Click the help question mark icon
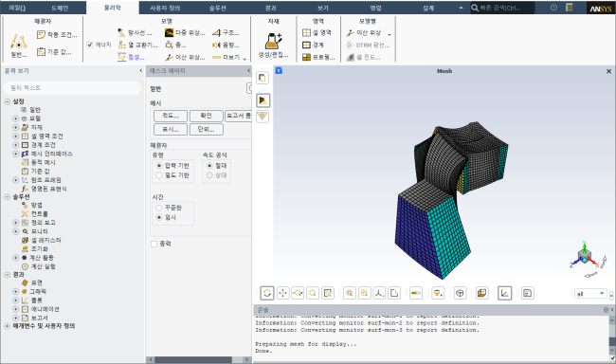The width and height of the screenshot is (616, 364). pyautogui.click(x=554, y=8)
